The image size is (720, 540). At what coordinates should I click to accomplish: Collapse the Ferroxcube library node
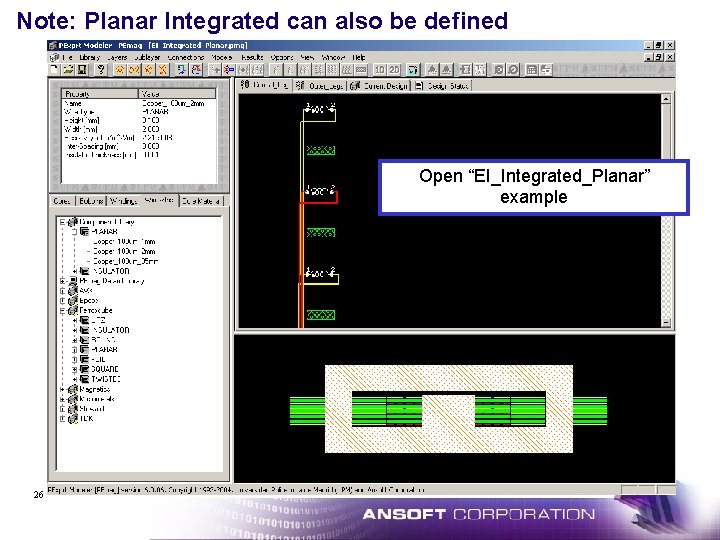[x=63, y=311]
